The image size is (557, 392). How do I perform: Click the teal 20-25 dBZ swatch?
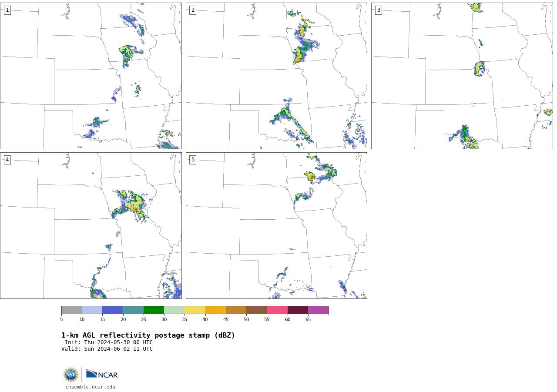[x=133, y=310]
